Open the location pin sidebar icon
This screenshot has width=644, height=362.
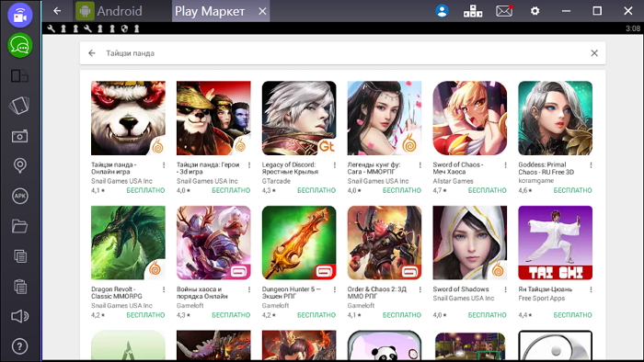19,165
